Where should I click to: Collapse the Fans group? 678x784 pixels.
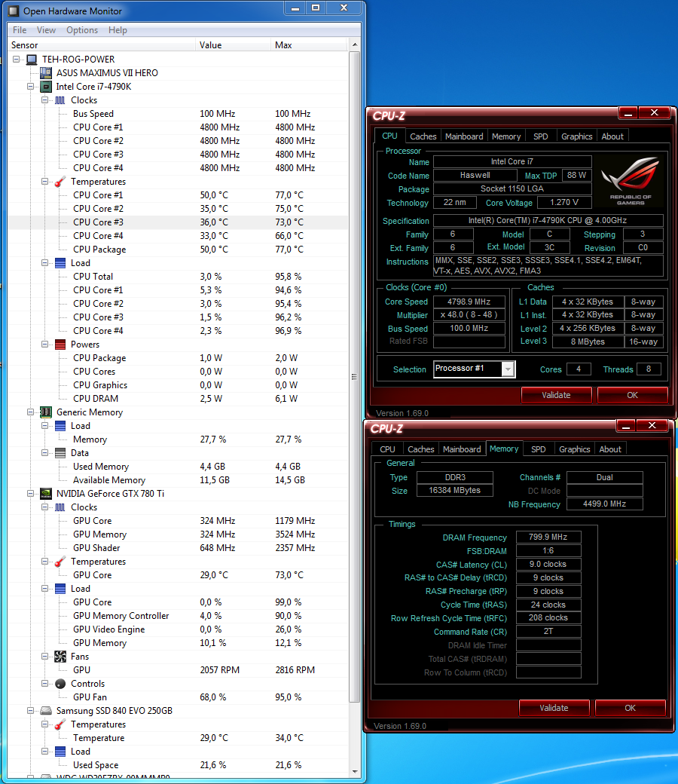point(45,657)
